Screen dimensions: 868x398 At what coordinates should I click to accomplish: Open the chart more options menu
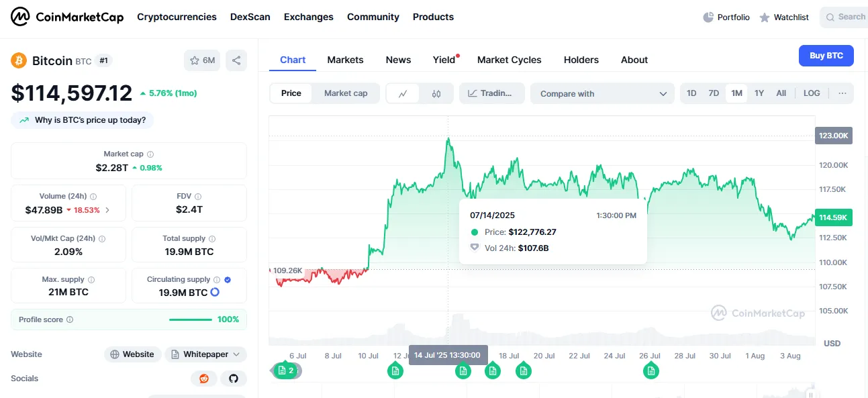[842, 93]
